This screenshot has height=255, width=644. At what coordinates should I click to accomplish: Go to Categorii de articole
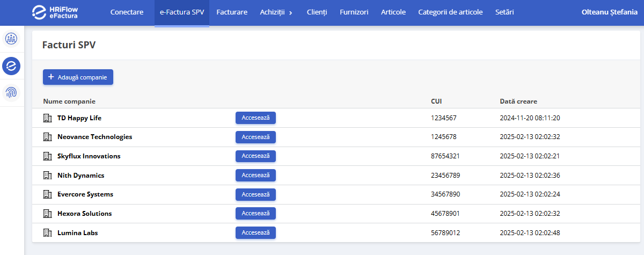[x=450, y=12]
